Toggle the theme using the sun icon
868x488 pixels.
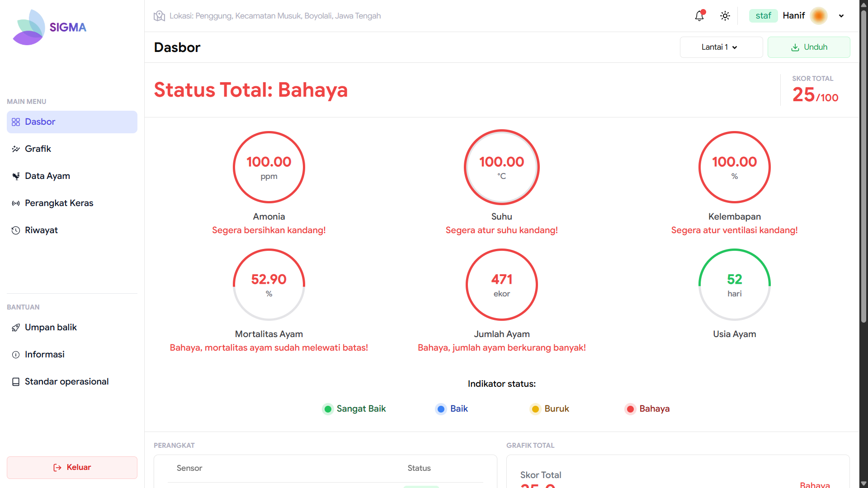(x=725, y=15)
